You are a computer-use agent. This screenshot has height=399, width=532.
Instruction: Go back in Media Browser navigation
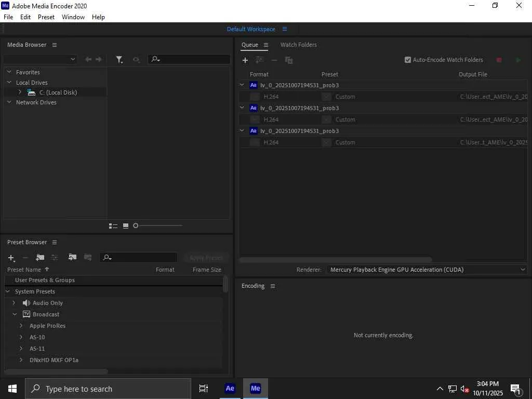coord(88,59)
